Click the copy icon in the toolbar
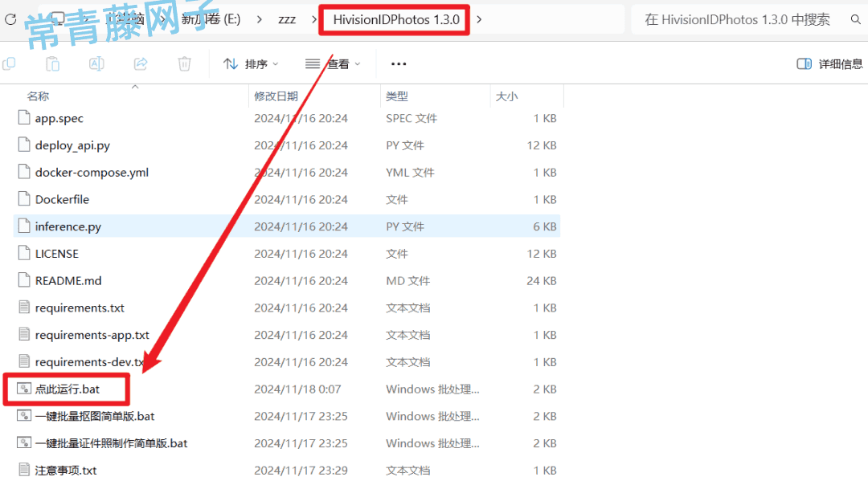 click(x=9, y=64)
